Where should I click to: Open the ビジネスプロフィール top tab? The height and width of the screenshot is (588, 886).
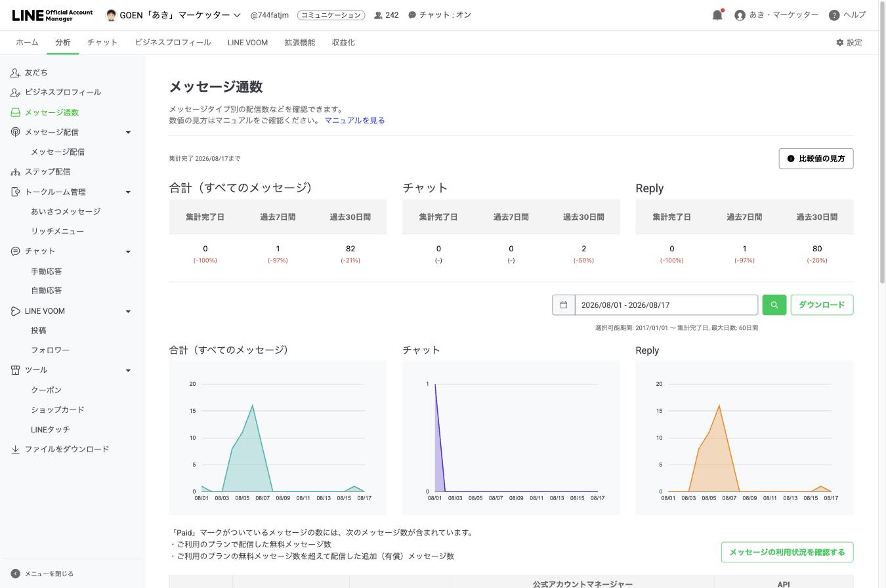173,43
